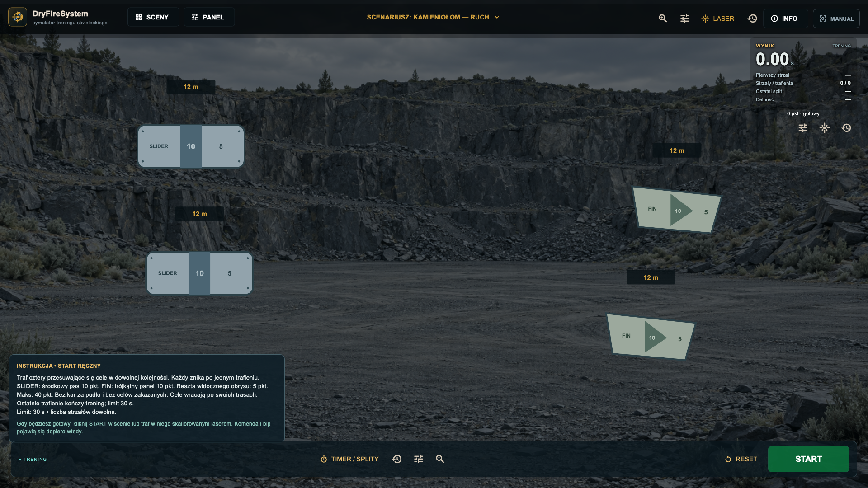The width and height of the screenshot is (868, 488).
Task: Click the TRENING status indicator in bottom bar
Action: coord(33,460)
